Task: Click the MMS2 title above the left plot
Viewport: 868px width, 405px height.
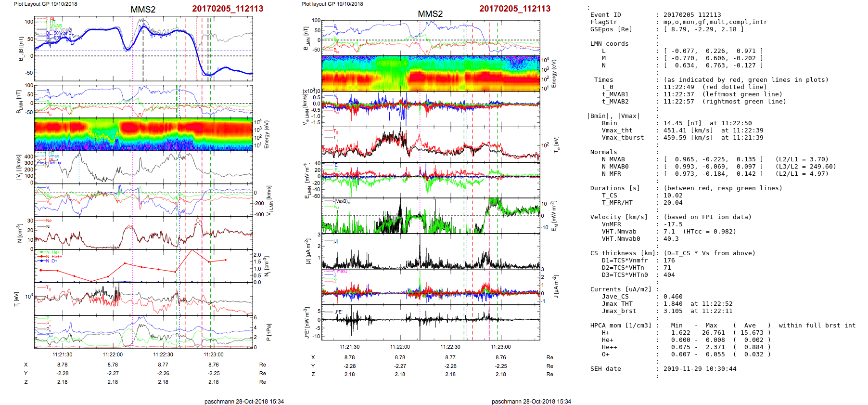Action: (x=143, y=10)
